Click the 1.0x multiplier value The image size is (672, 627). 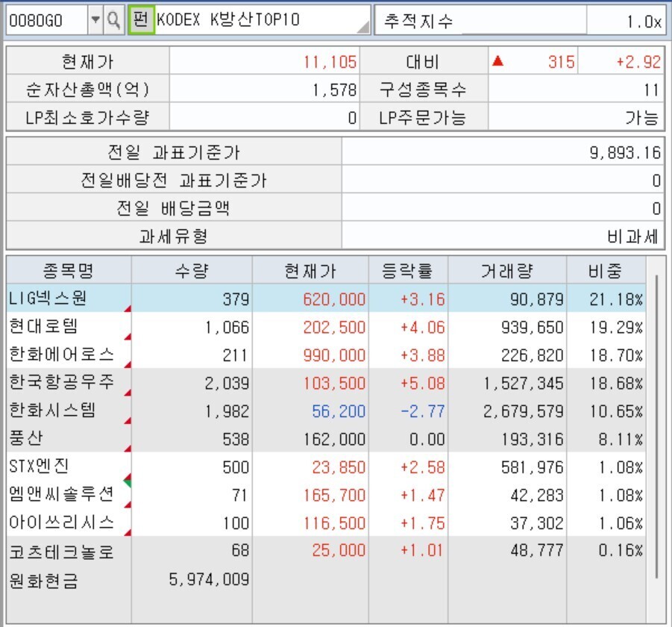click(644, 21)
